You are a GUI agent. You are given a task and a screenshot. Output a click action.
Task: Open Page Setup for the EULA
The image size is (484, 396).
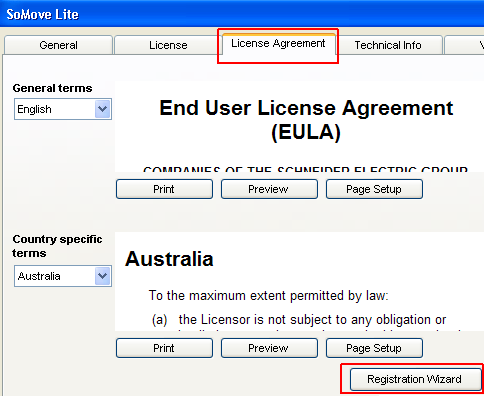pos(374,189)
